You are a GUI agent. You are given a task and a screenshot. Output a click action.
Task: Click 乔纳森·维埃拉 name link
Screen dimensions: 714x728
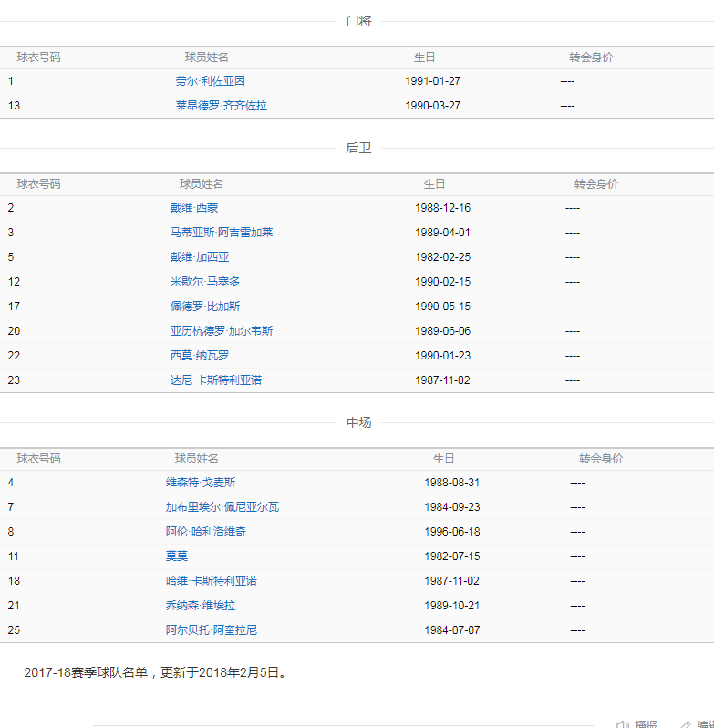[200, 606]
